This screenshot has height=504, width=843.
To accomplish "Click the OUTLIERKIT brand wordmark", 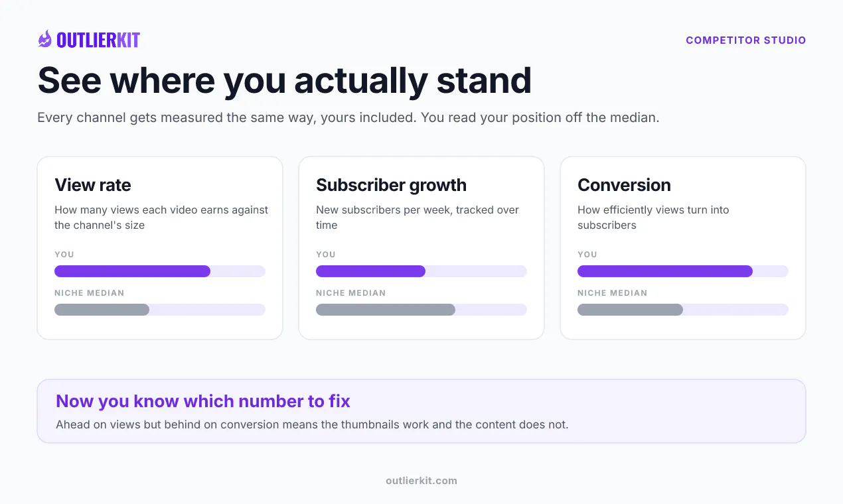I will pos(98,40).
